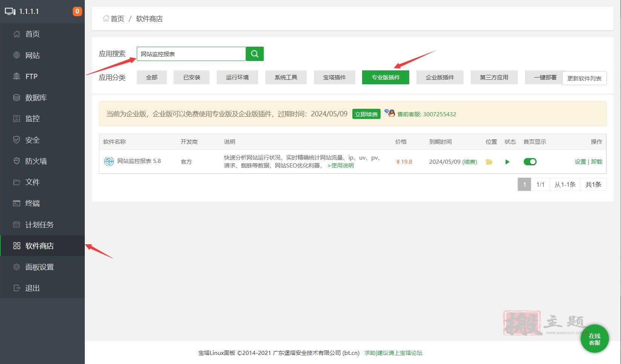Open 防火墙 in the sidebar
Screen dimensions: 621x364
click(x=42, y=161)
